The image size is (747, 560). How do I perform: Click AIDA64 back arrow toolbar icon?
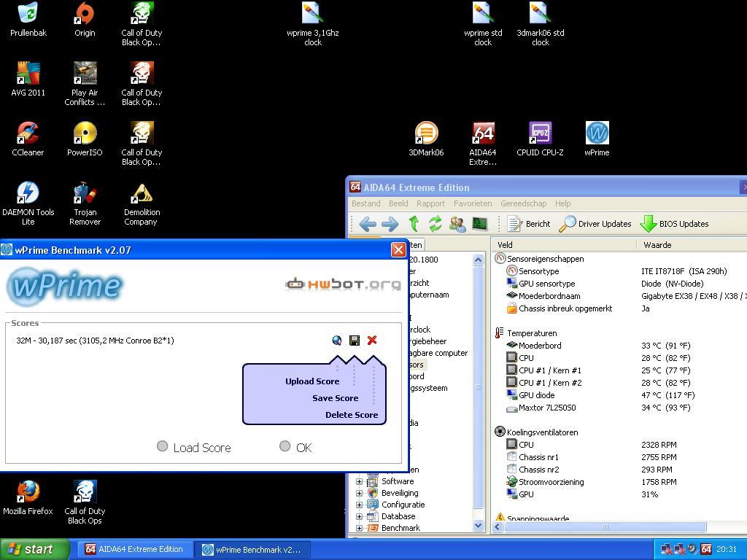(x=368, y=224)
